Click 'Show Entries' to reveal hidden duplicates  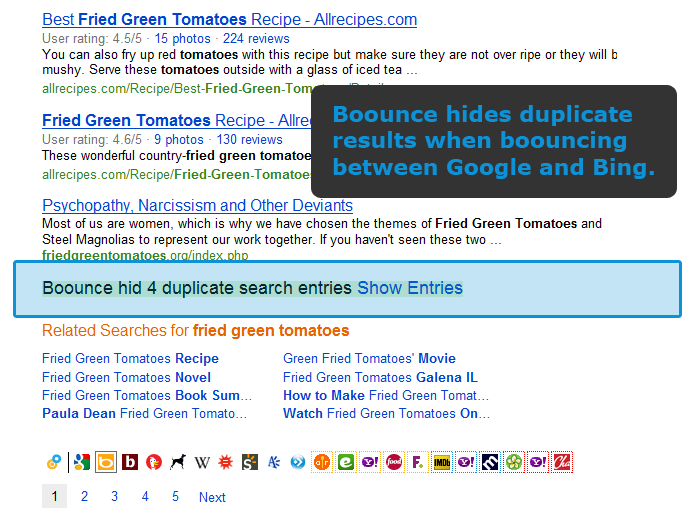coord(410,288)
